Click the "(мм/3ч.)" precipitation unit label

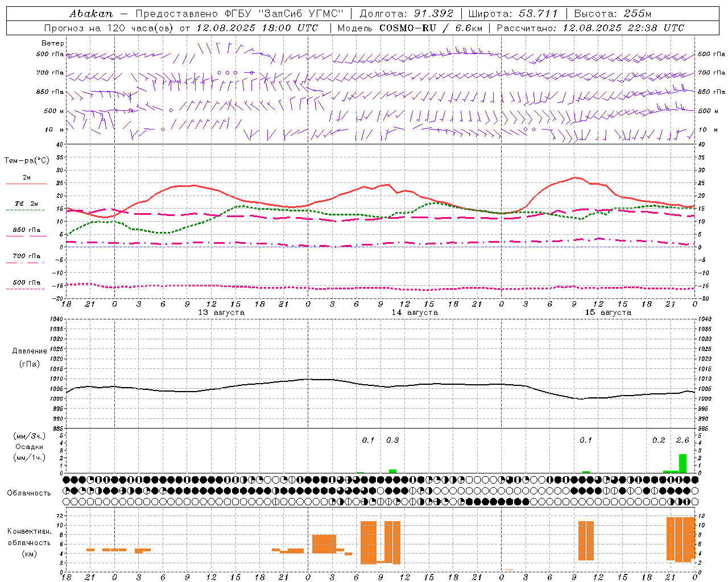coord(28,436)
